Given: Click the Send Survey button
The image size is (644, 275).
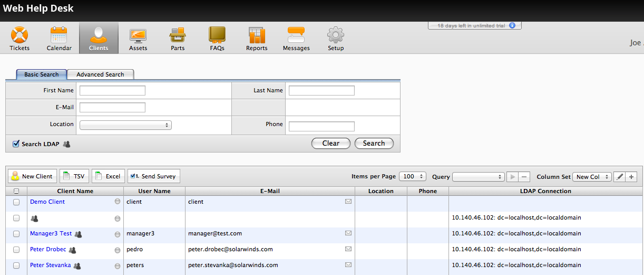Looking at the screenshot, I should click(154, 176).
